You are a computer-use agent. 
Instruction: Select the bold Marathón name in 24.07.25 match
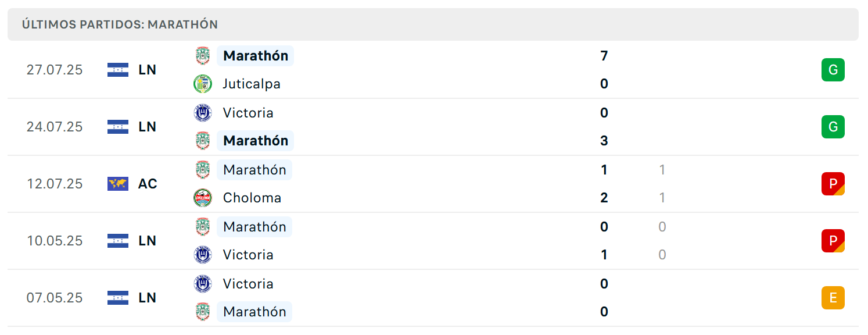click(256, 141)
